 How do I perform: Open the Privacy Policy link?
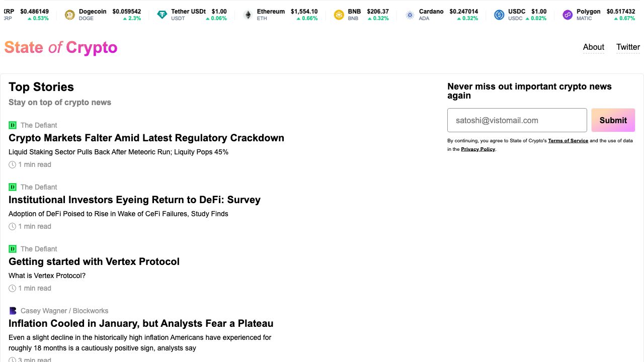click(x=478, y=149)
